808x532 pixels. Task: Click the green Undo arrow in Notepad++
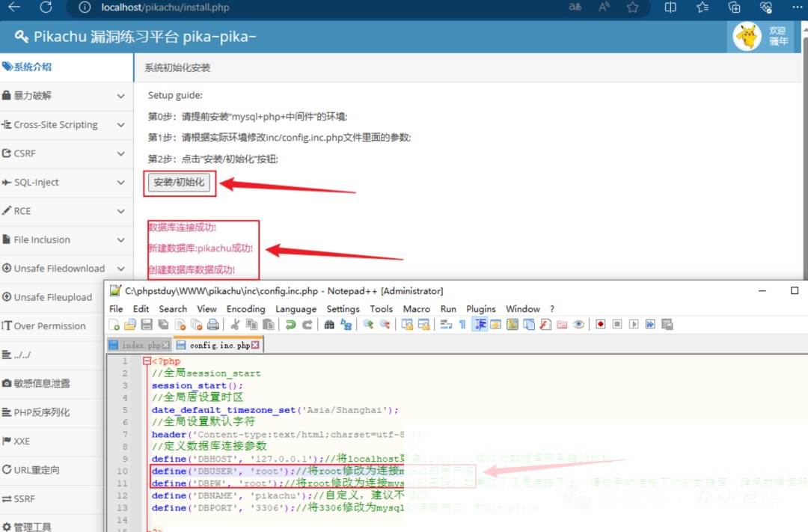[290, 324]
